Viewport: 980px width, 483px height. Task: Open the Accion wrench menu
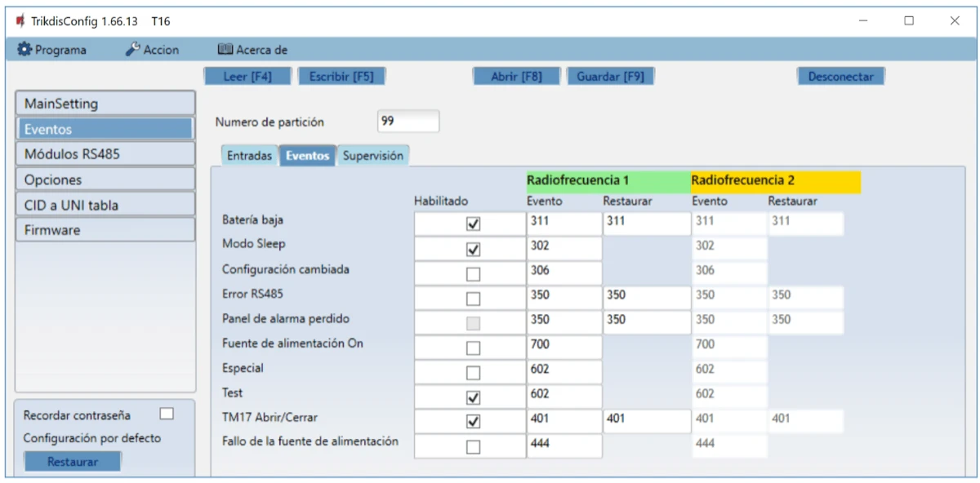point(153,50)
